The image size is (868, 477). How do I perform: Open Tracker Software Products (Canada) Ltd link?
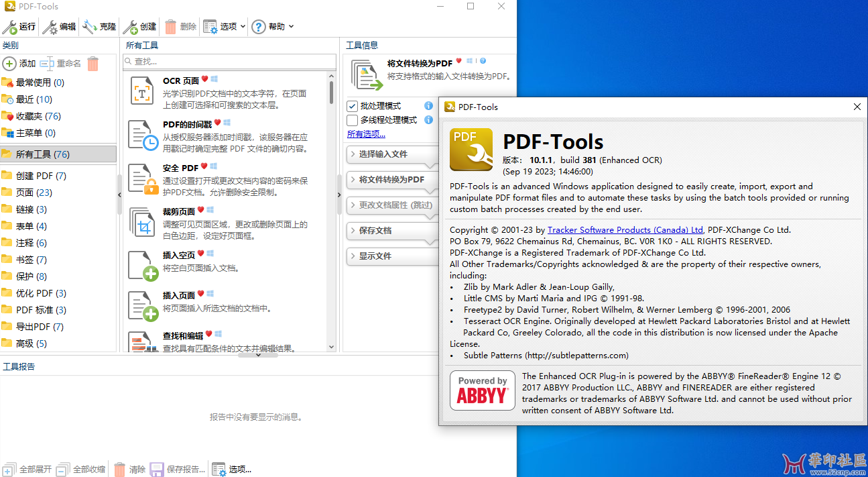click(x=625, y=230)
